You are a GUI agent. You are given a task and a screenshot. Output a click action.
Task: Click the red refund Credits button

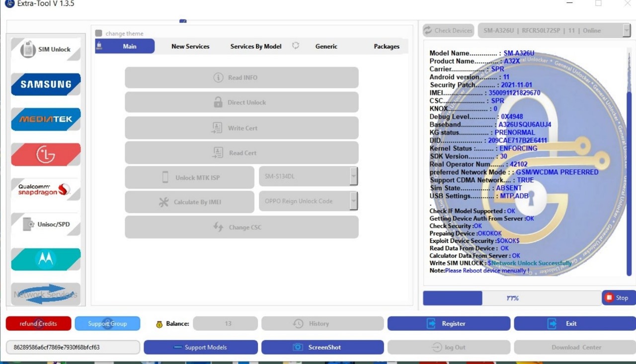[38, 323]
